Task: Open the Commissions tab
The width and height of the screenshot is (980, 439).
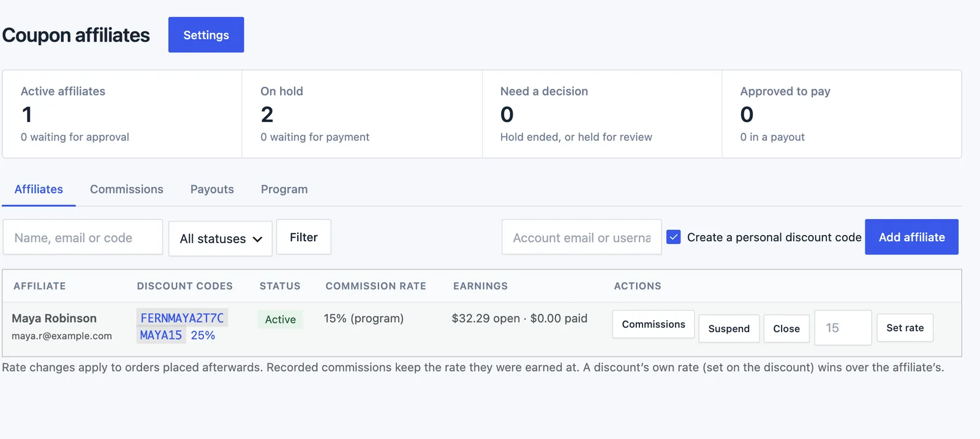Action: [127, 189]
